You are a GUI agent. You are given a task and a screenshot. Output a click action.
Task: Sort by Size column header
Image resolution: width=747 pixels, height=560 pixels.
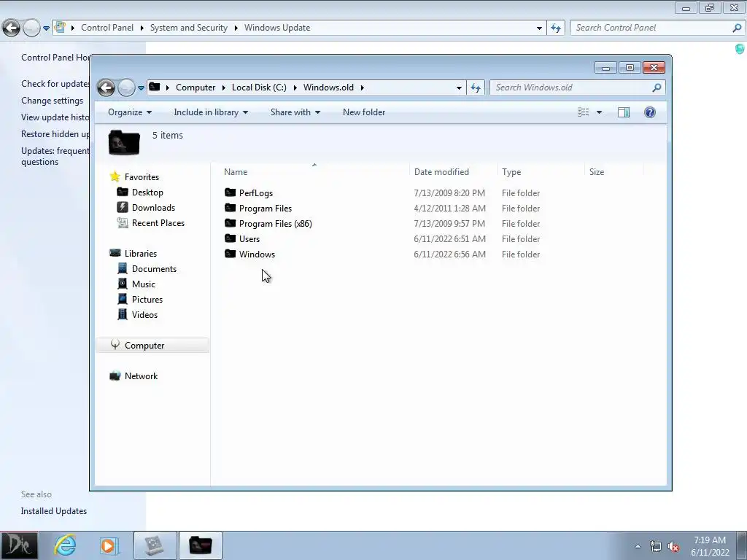[597, 172]
